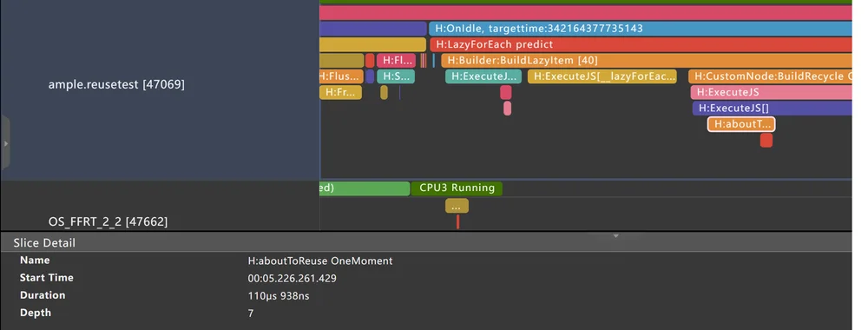The image size is (868, 330).
Task: Collapse the Slice Detail panel arrow
Action: tap(615, 236)
